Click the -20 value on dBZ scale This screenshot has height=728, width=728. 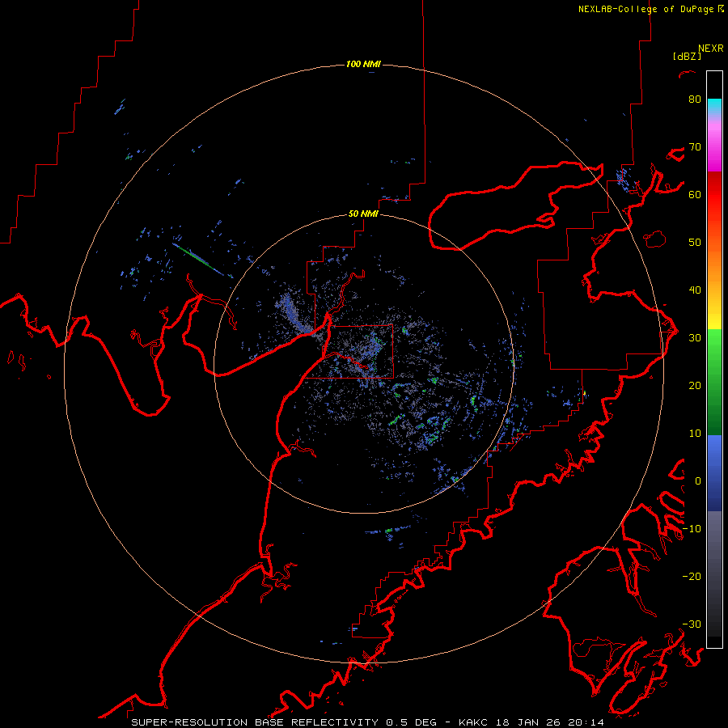[x=692, y=577]
